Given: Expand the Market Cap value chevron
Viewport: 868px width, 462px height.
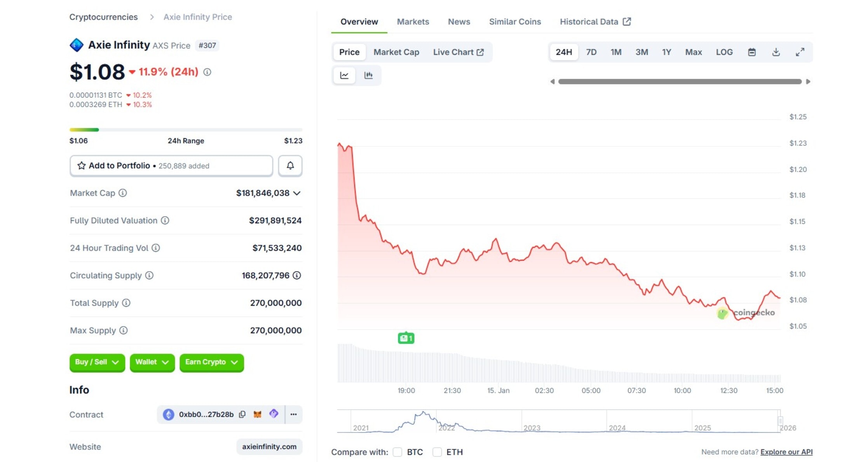Looking at the screenshot, I should point(297,193).
